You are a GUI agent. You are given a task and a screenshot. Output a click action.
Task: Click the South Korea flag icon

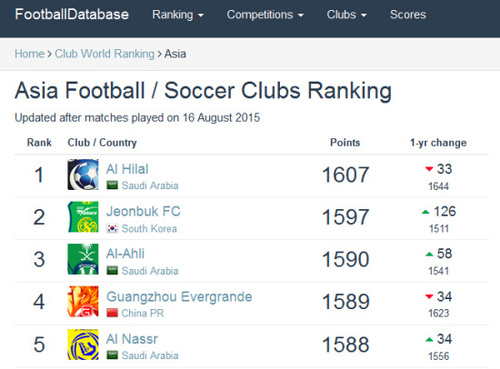tap(112, 229)
